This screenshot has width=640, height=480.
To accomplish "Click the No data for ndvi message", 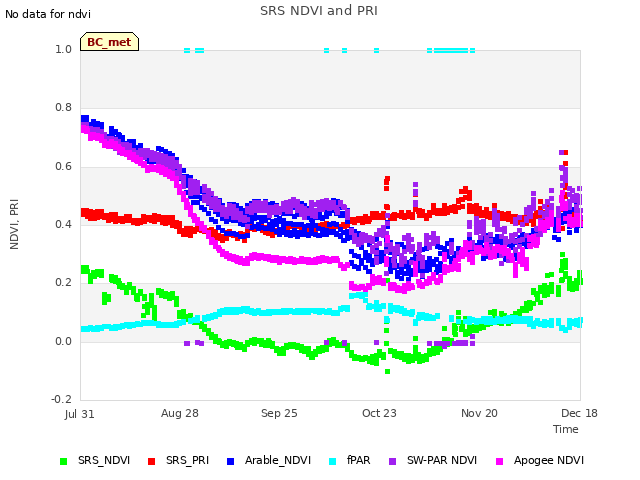I will pyautogui.click(x=48, y=14).
